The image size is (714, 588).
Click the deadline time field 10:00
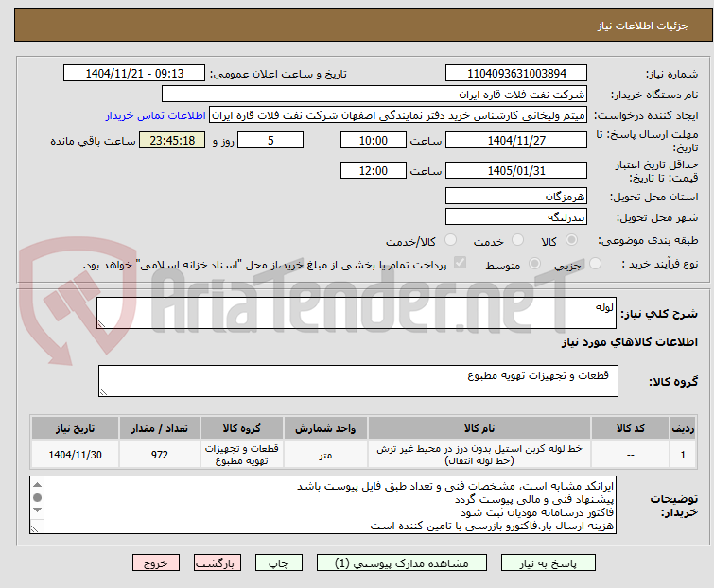(x=374, y=140)
